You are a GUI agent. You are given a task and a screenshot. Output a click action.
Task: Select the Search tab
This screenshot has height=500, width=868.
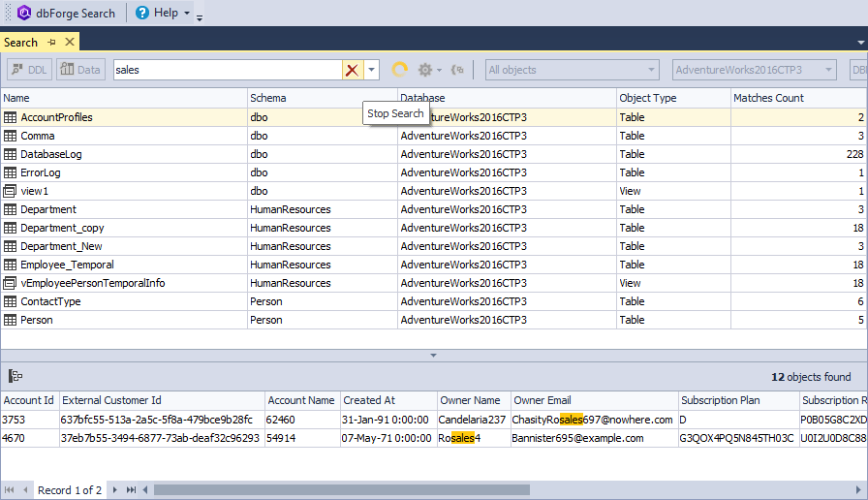20,43
